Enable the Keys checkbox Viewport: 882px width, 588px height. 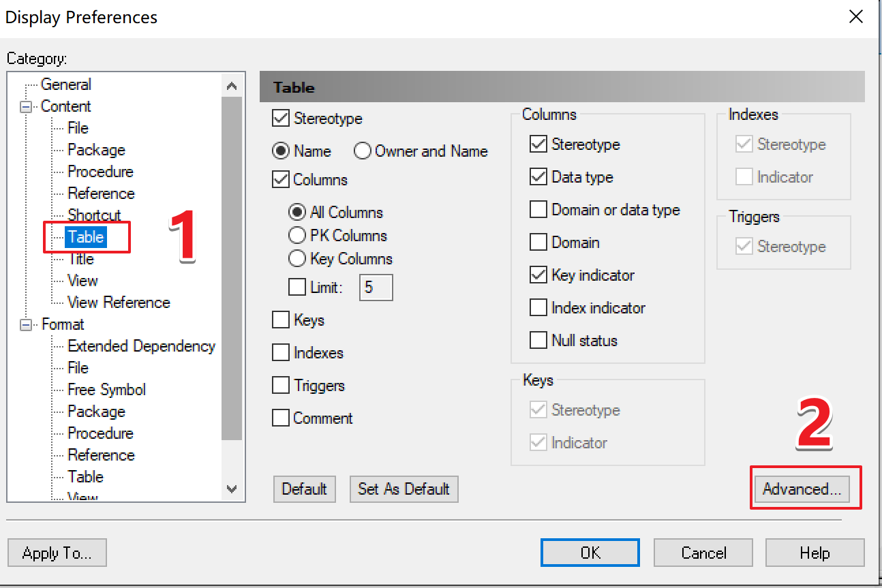pyautogui.click(x=282, y=320)
